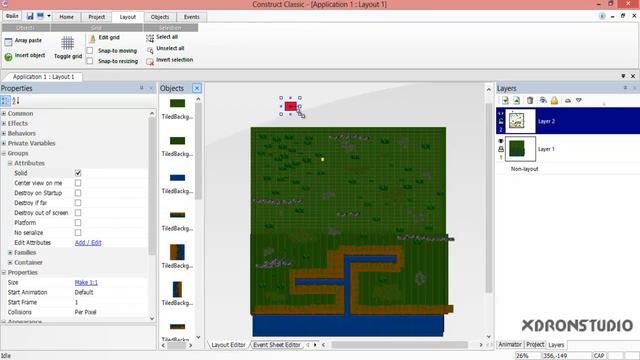Toggle visibility eye of Layer 2
This screenshot has height=360, width=640.
[x=501, y=113]
